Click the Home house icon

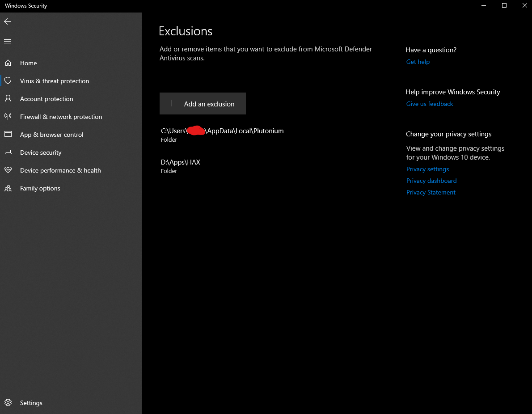tap(8, 63)
